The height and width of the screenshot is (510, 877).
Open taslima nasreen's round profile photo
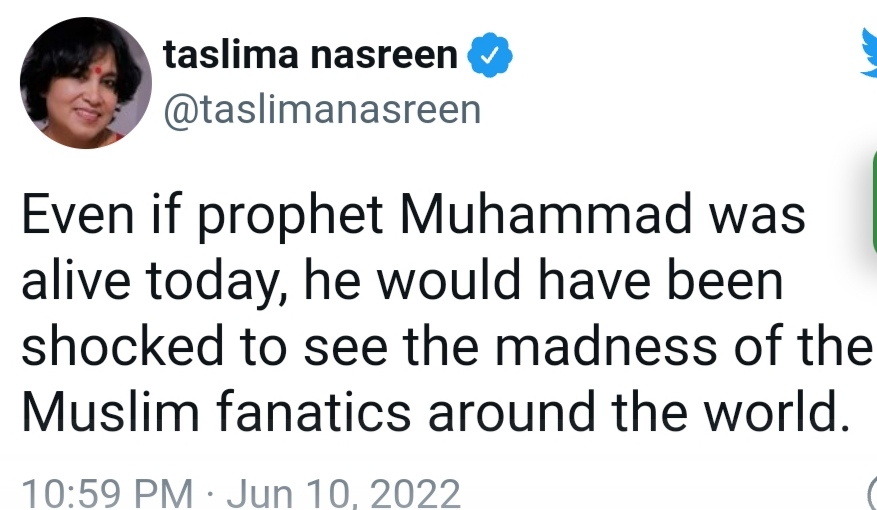click(86, 83)
